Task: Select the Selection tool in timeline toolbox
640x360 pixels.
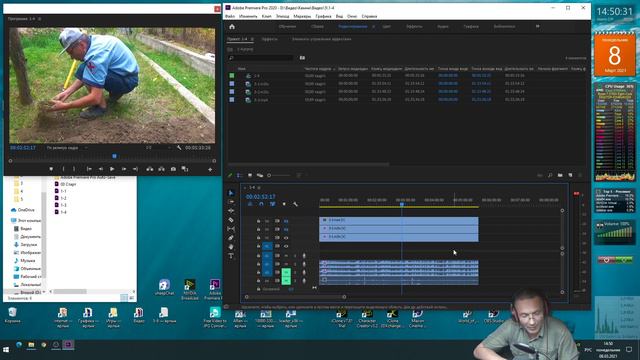Action: [x=231, y=193]
